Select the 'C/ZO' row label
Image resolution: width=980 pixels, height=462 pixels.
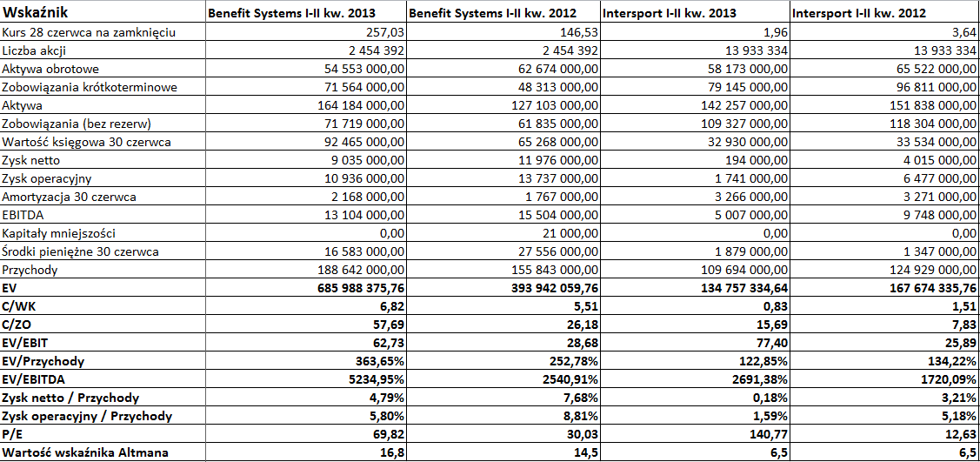103,325
